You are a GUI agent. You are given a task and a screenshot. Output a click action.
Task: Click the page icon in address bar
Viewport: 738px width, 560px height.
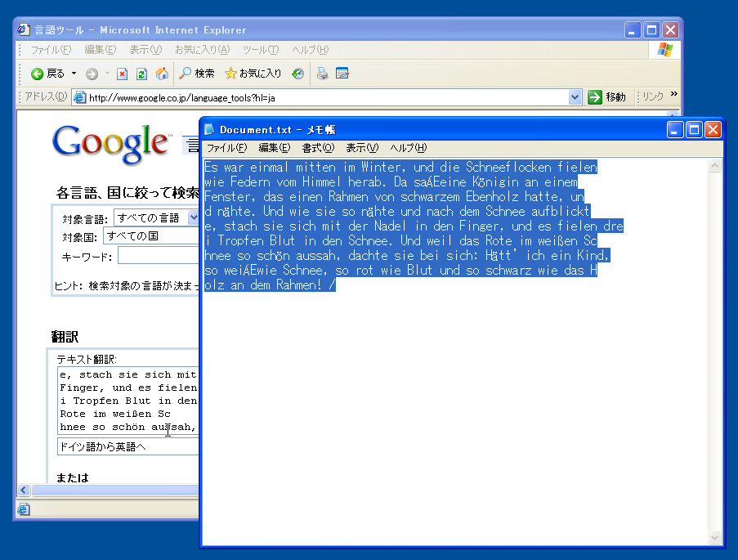pos(80,97)
